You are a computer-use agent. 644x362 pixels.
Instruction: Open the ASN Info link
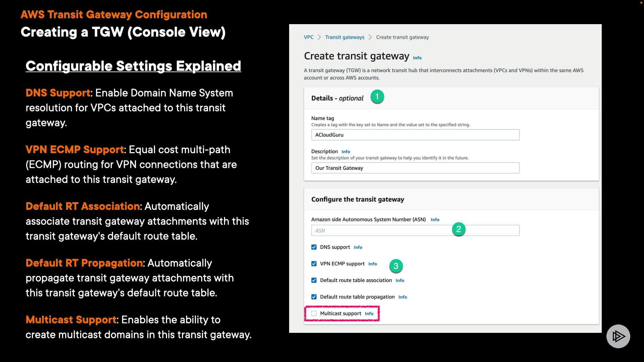435,220
